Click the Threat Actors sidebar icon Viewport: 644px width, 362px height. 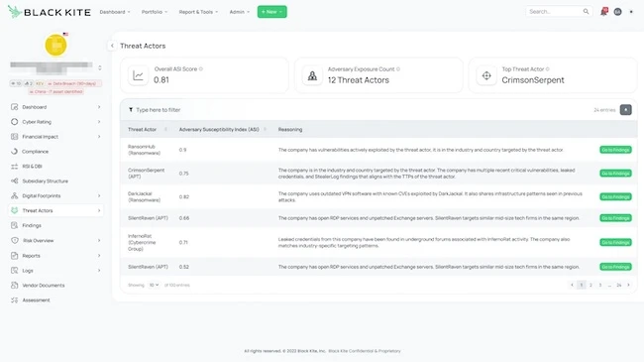[15, 210]
